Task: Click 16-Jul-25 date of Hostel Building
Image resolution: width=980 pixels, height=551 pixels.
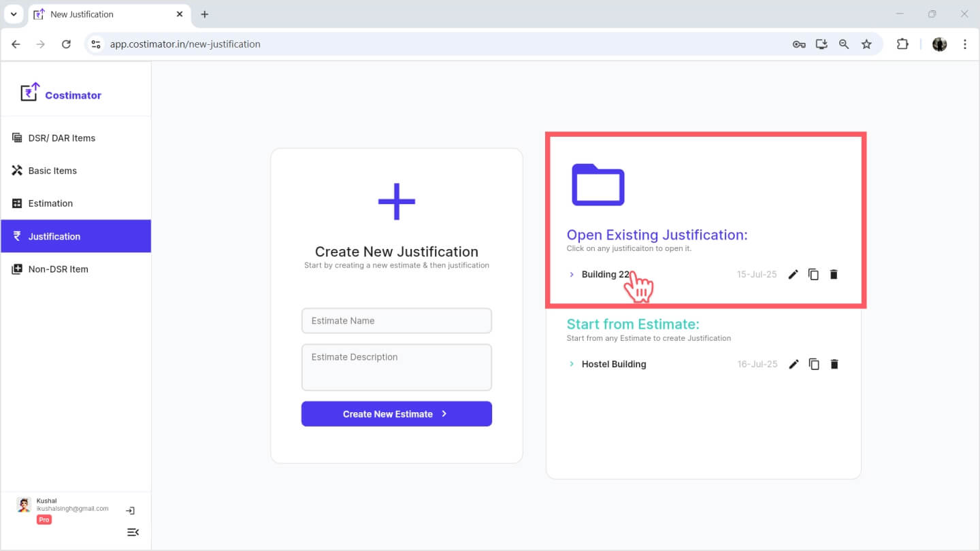Action: [757, 364]
